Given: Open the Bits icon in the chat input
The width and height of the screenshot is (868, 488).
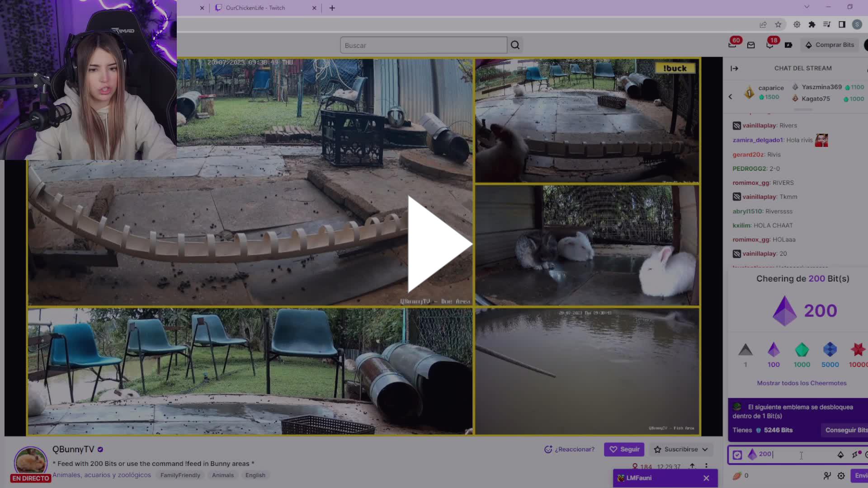Looking at the screenshot, I should click(841, 455).
